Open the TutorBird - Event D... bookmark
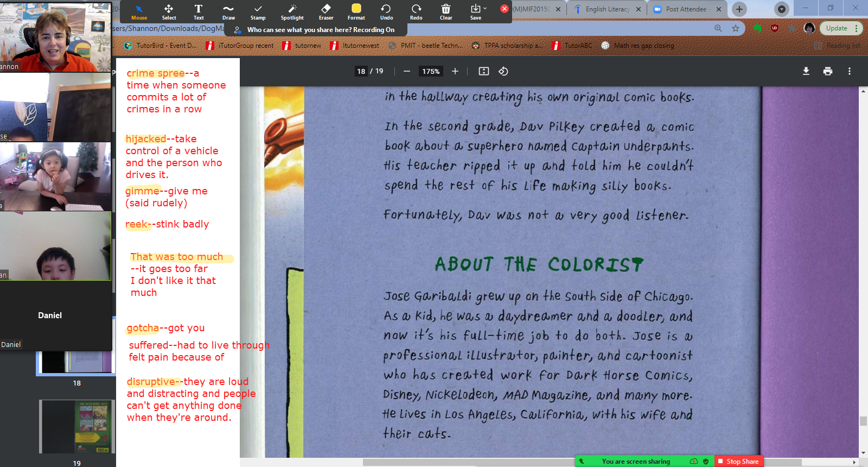This screenshot has height=467, width=868. 161,46
